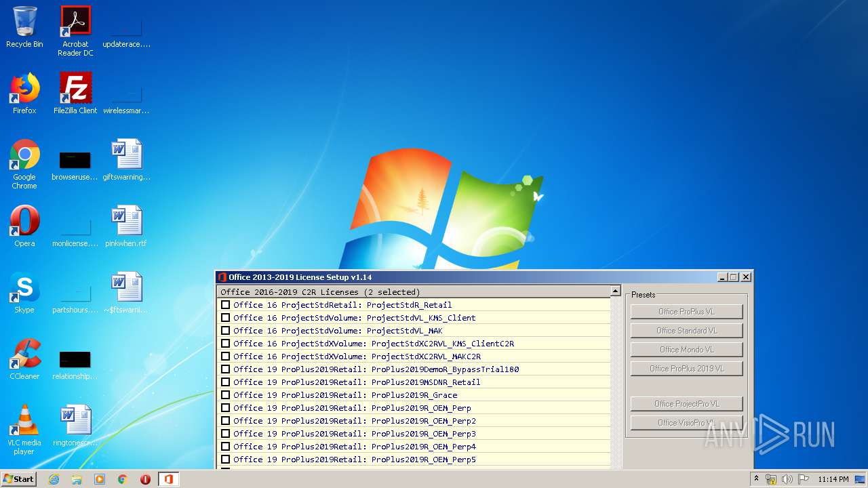Select the giftswarning Word document
This screenshot has width=868, height=488.
[126, 160]
